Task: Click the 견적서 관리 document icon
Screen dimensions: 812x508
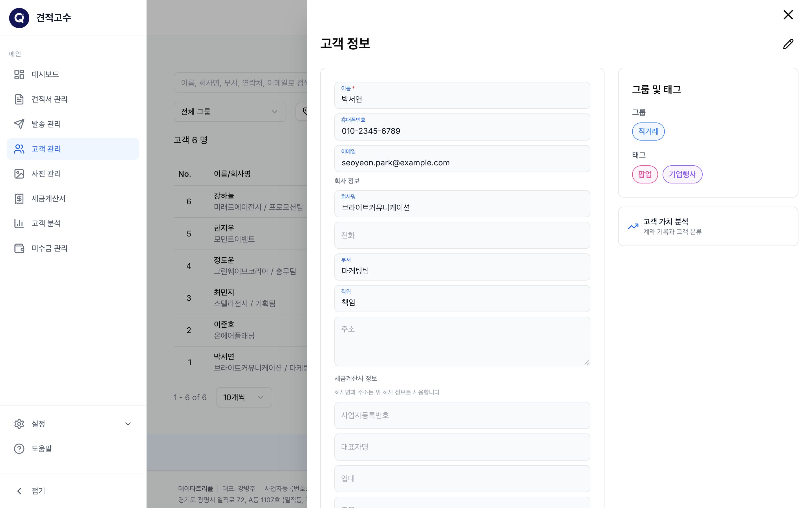Action: 19,99
